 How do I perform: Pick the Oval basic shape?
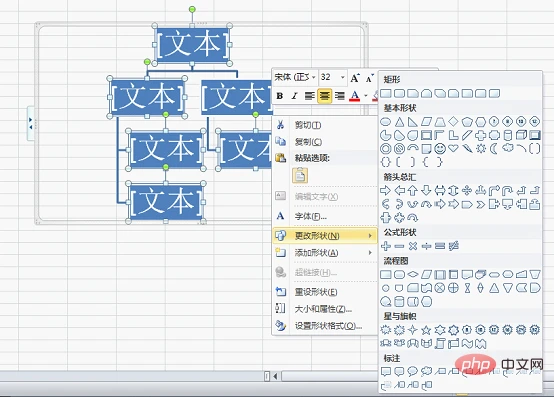[385, 122]
